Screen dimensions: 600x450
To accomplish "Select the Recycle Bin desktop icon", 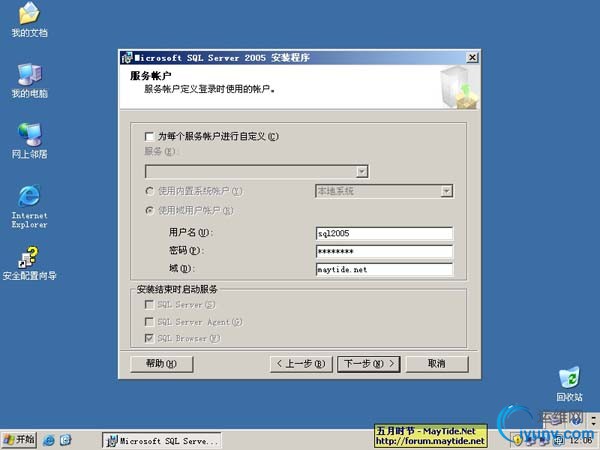I will pyautogui.click(x=569, y=384).
